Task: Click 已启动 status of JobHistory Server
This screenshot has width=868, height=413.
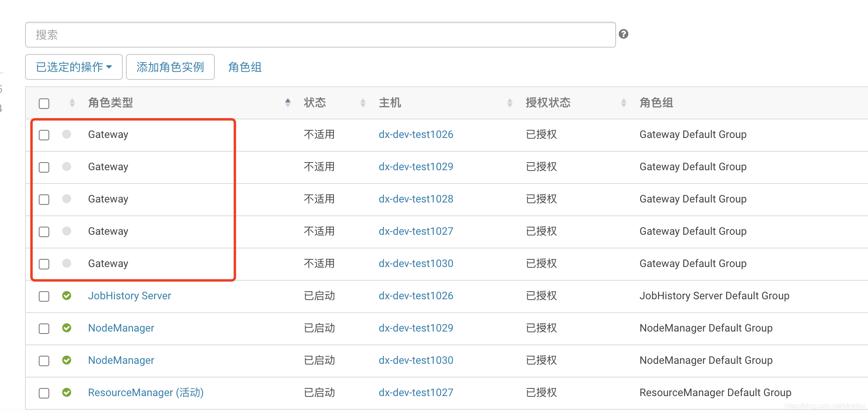Action: 319,296
